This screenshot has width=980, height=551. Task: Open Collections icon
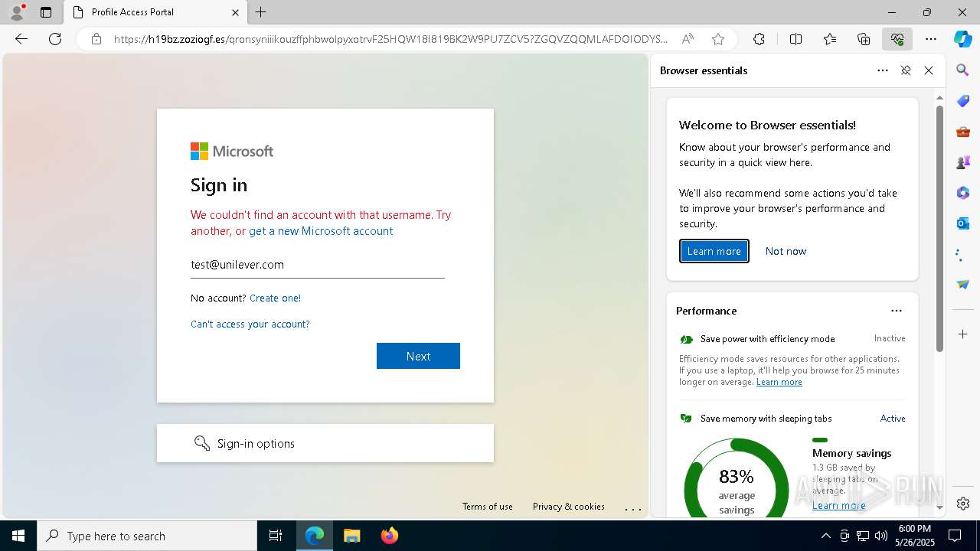pos(864,39)
